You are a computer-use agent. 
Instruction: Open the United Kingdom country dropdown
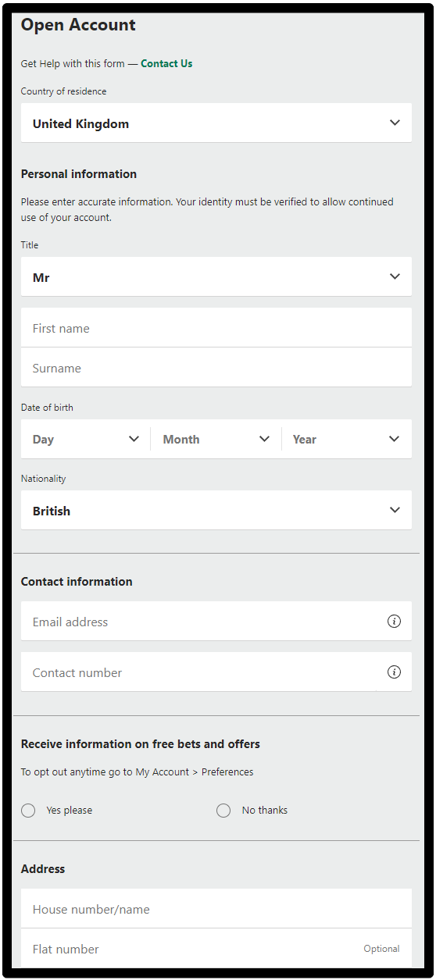point(216,123)
